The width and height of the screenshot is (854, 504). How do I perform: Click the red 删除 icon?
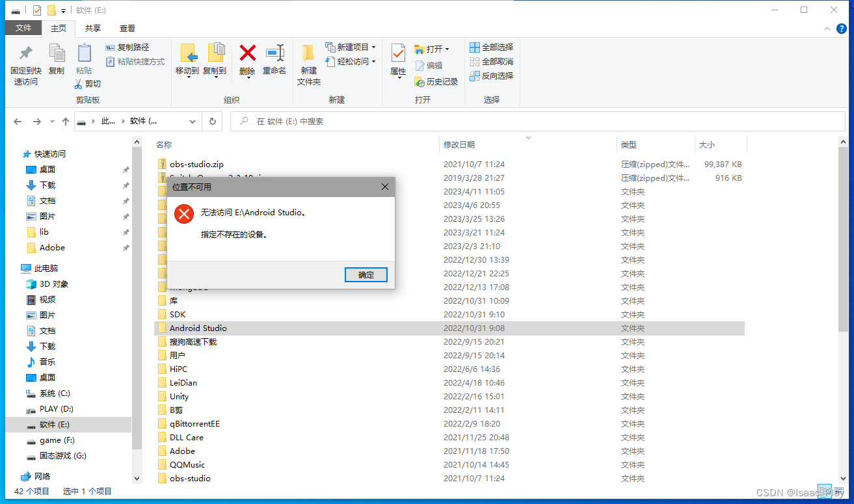tap(247, 53)
